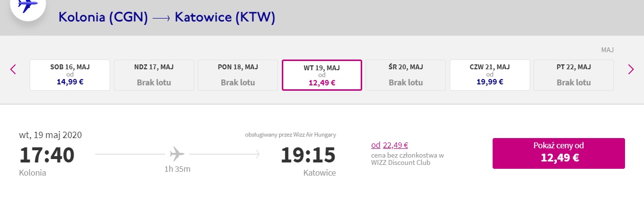Click the 14,99 € price on Saturday
This screenshot has width=644, height=201.
point(70,81)
